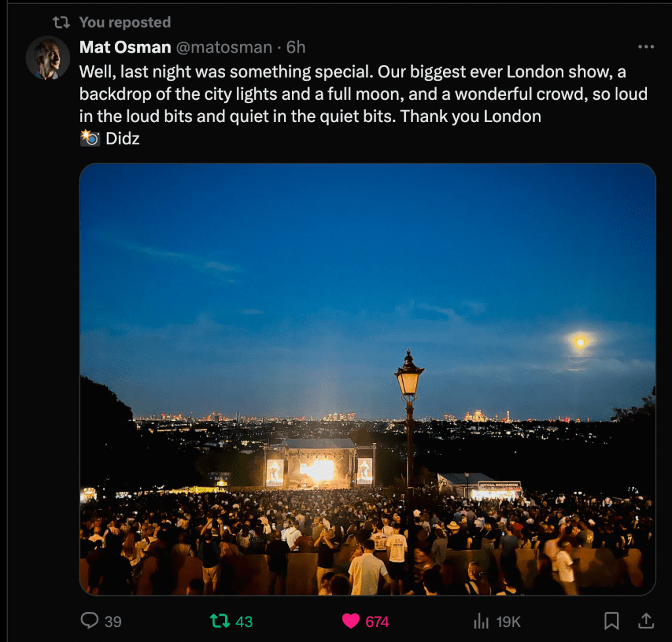Bookmark this post
This screenshot has width=672, height=642.
point(611,620)
